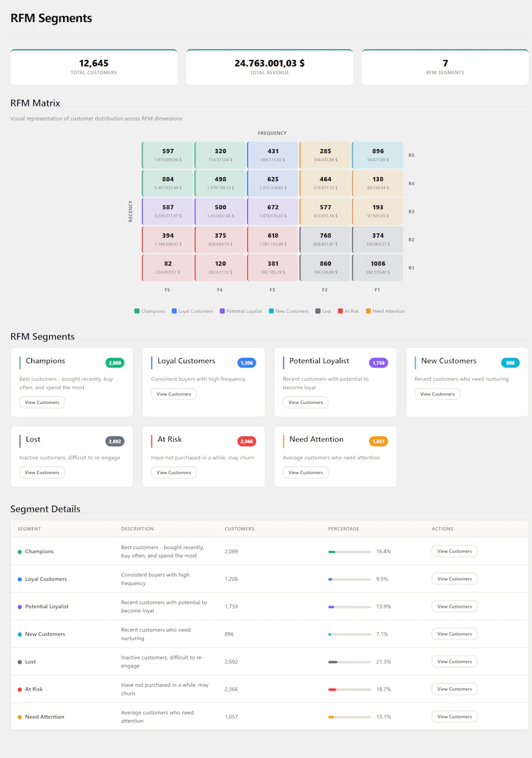Click View Customers in At Risk card
Screen dimensions: 532x758
[174, 473]
